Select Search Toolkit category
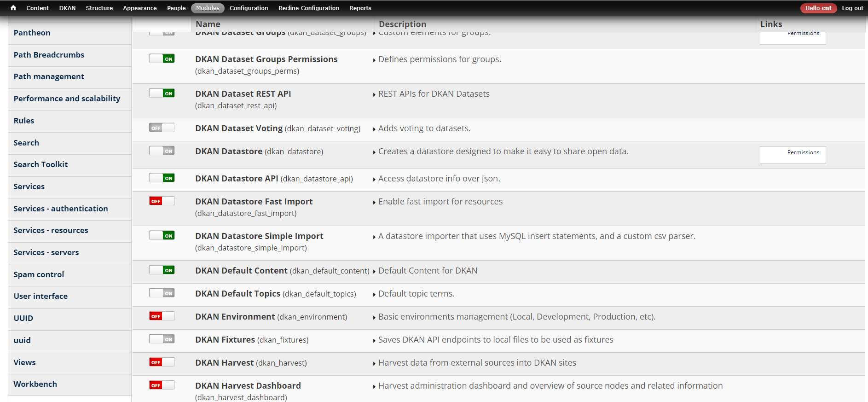The image size is (868, 402). [x=69, y=165]
